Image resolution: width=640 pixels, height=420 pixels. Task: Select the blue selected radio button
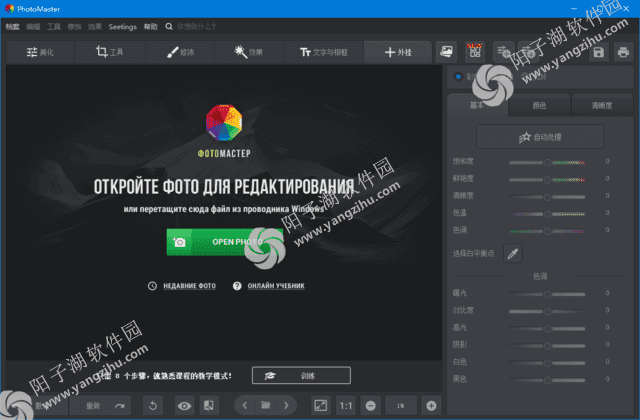[x=458, y=76]
